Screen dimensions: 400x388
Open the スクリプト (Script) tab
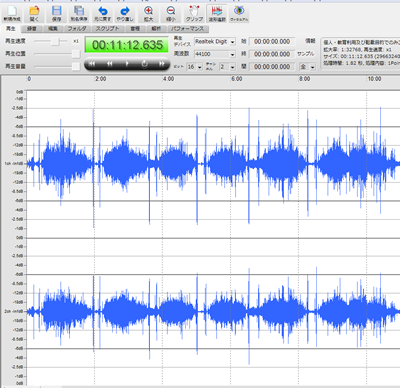[x=107, y=29]
